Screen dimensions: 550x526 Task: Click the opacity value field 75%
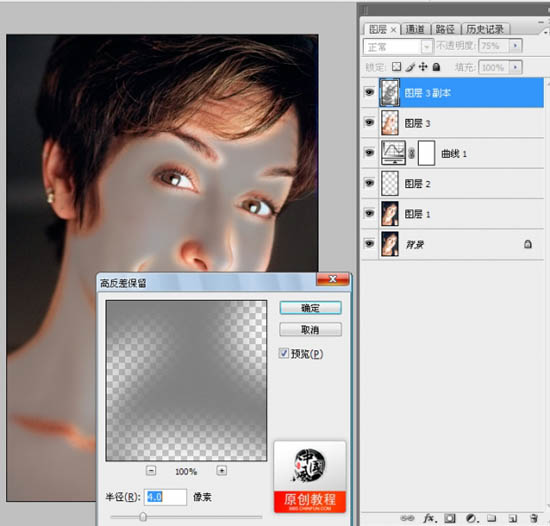tap(494, 46)
